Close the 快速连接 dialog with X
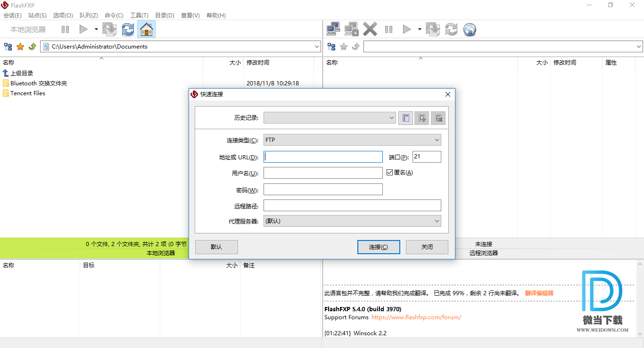The width and height of the screenshot is (644, 348). click(448, 94)
